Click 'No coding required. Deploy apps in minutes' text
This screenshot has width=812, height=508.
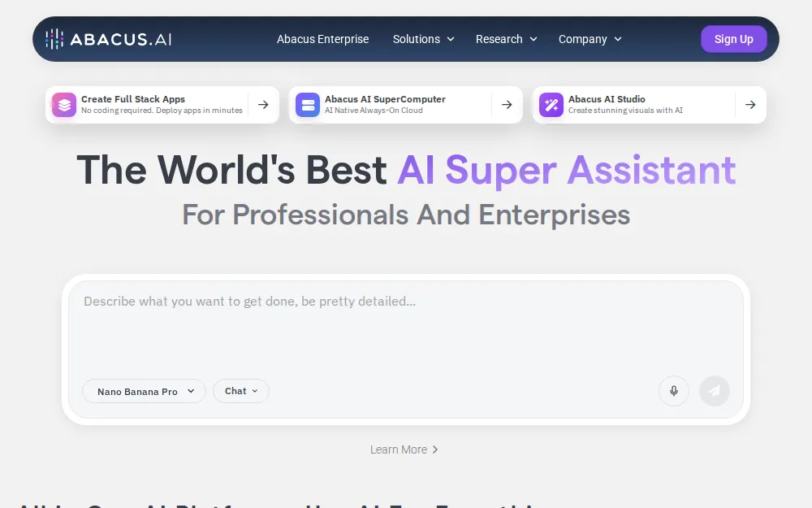point(162,111)
